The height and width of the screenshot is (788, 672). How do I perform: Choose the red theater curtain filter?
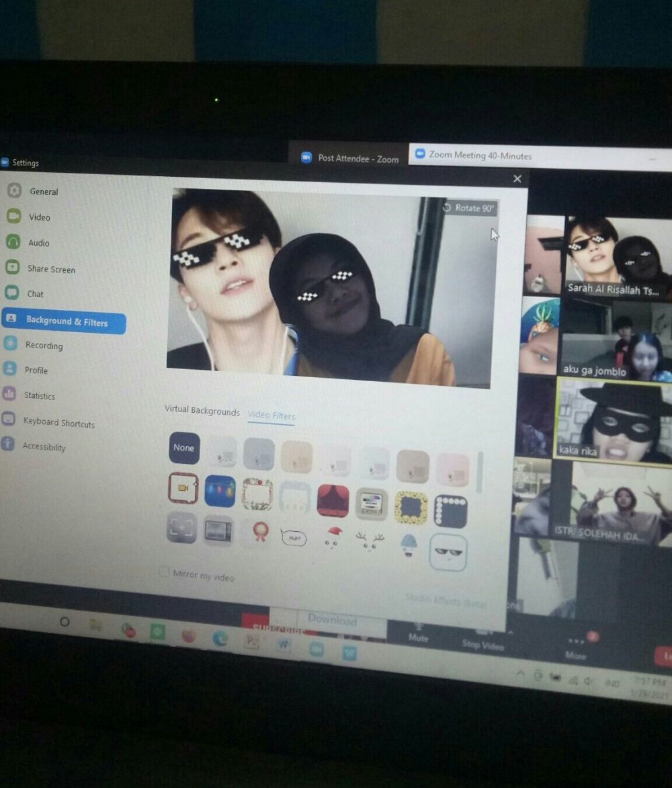[x=333, y=501]
